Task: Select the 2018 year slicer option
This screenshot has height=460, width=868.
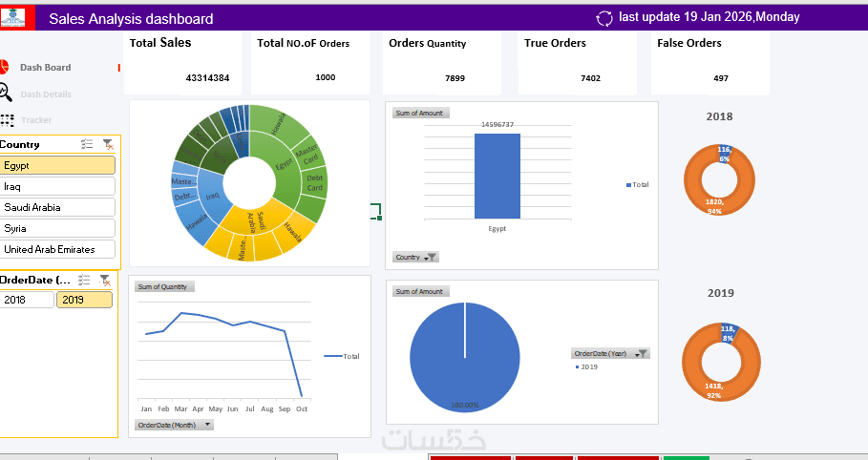Action: click(27, 300)
